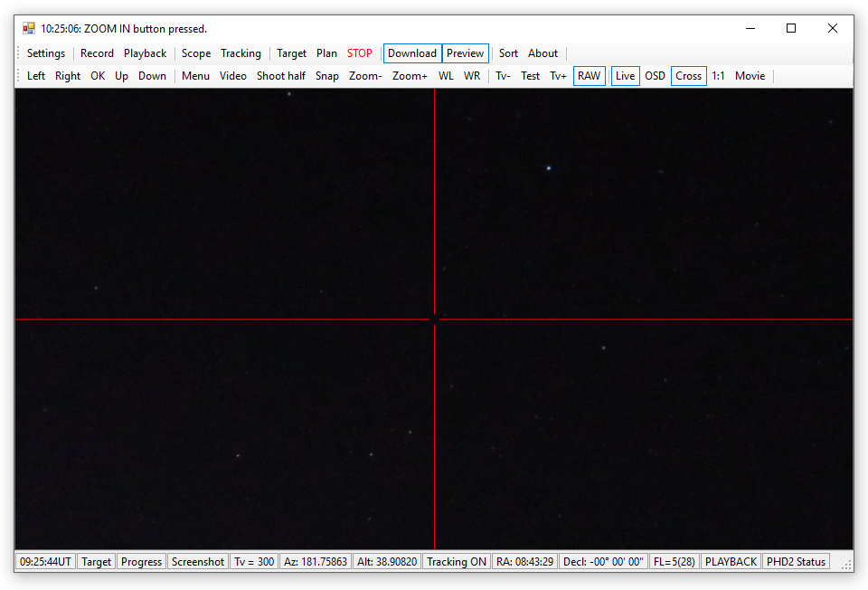Click the PHD2 Status field
This screenshot has height=590, width=868.
(x=796, y=562)
